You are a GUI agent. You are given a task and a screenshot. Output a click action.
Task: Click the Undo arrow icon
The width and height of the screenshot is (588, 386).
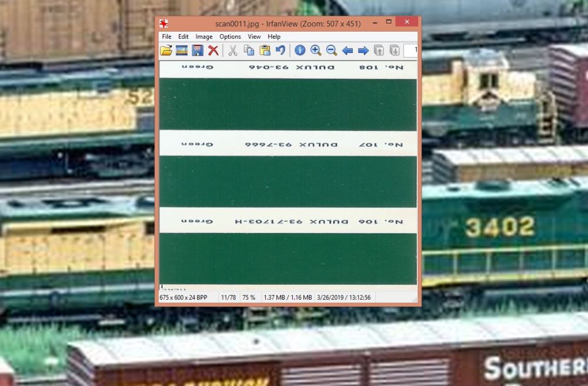tap(280, 50)
